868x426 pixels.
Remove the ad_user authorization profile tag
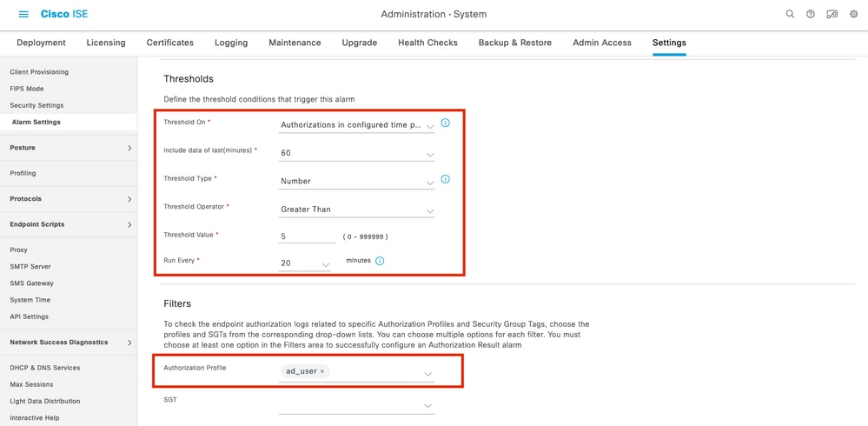(322, 372)
